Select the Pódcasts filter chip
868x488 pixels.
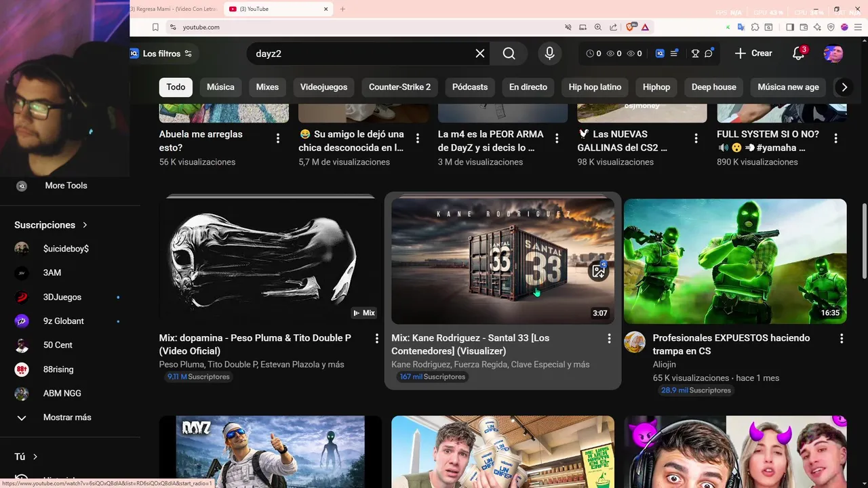pos(470,87)
